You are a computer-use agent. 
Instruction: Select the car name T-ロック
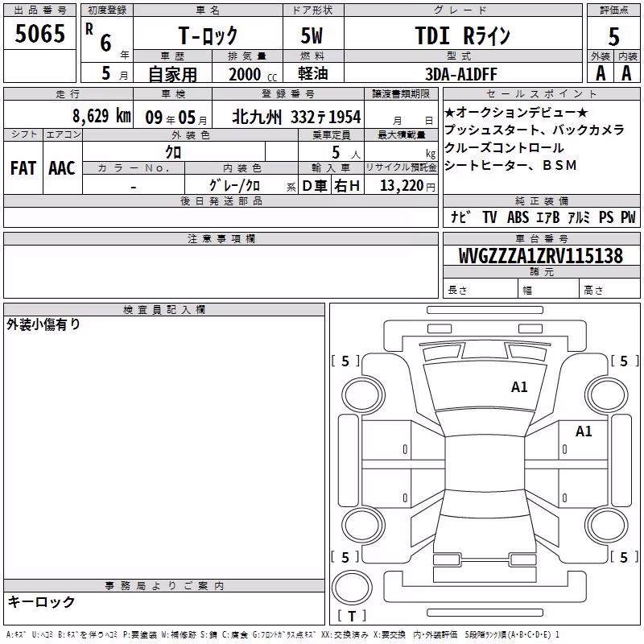pyautogui.click(x=208, y=35)
